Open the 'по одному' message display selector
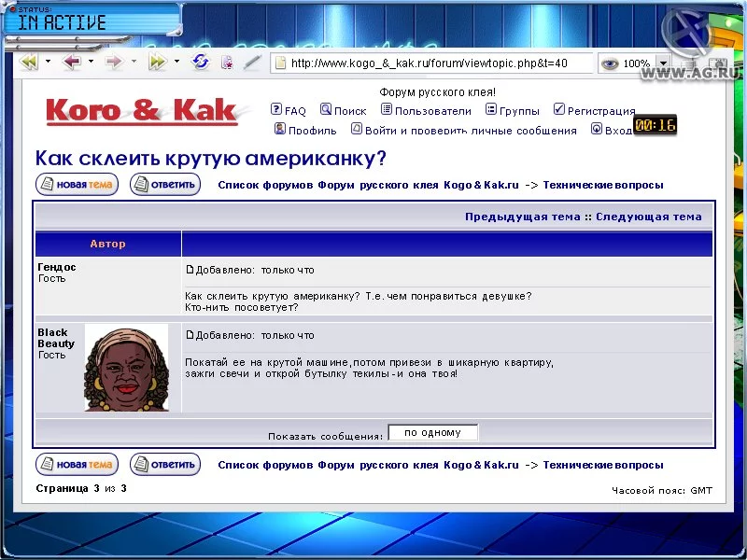The image size is (747, 560). [x=433, y=432]
